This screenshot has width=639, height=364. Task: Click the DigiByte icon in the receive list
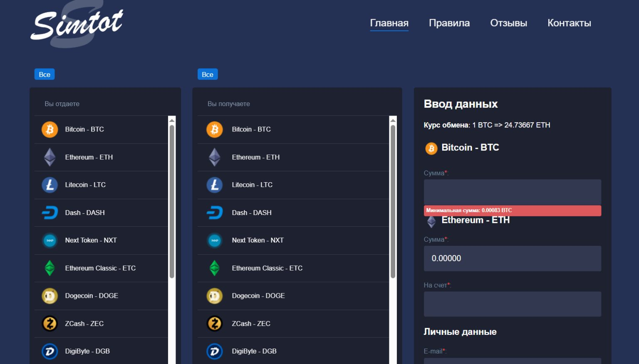point(215,351)
